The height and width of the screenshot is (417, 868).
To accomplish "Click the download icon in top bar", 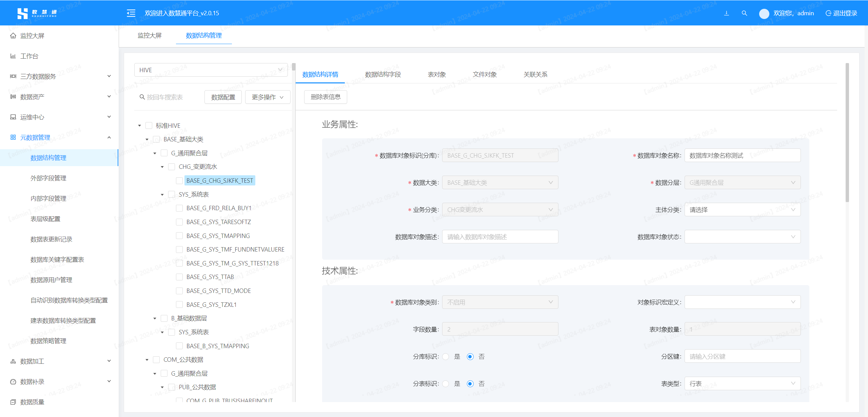I will tap(726, 13).
